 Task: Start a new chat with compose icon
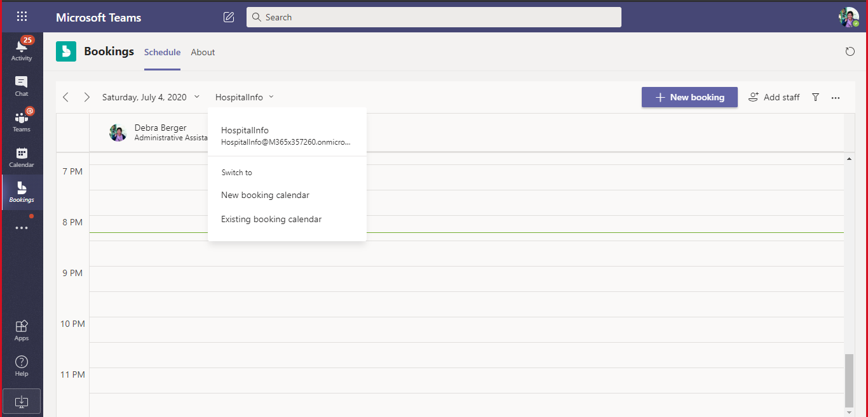[x=229, y=17]
